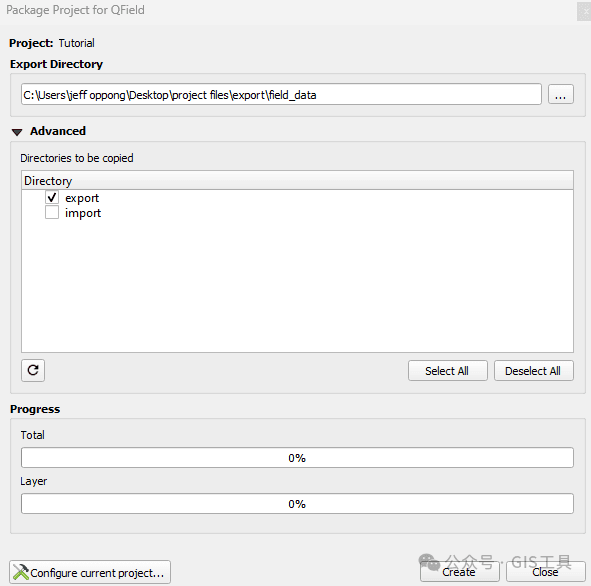
Task: Uncheck the export directory checkbox
Action: [52, 197]
